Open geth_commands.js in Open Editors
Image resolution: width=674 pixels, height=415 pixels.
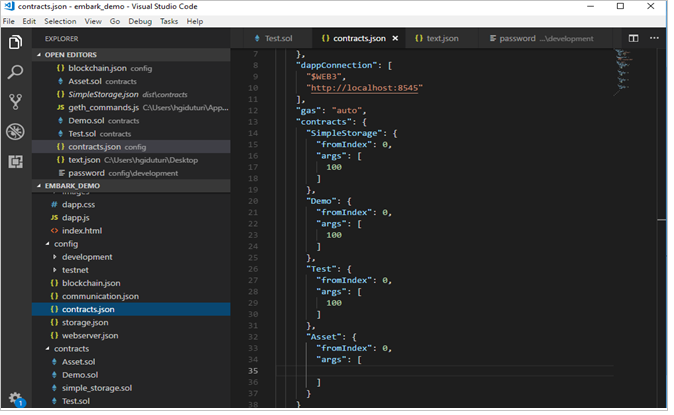click(x=132, y=108)
